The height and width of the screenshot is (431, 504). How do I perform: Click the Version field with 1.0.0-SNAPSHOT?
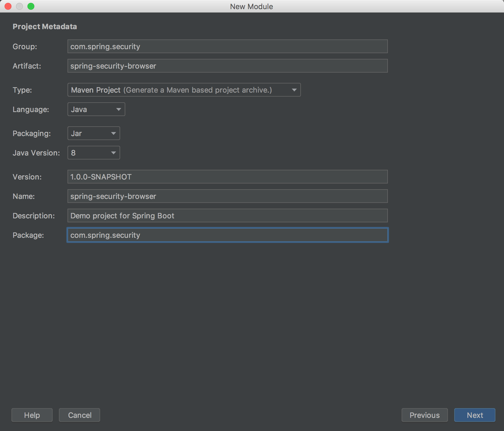(227, 177)
